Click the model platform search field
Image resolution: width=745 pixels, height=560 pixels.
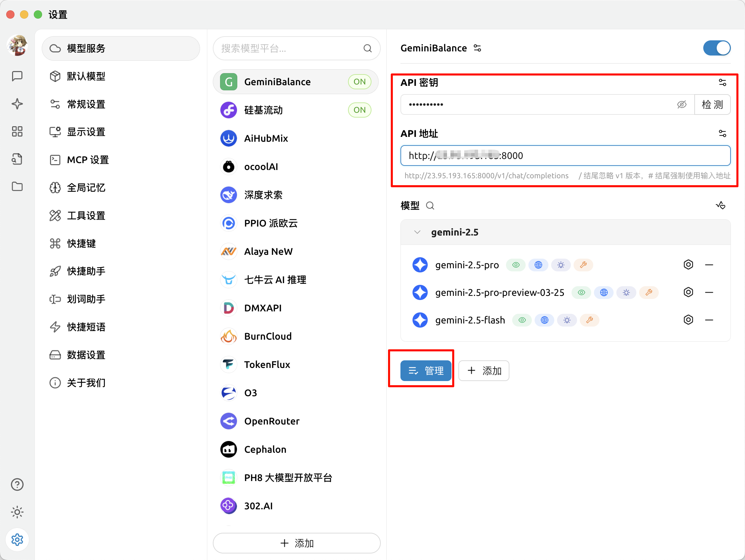pyautogui.click(x=290, y=48)
